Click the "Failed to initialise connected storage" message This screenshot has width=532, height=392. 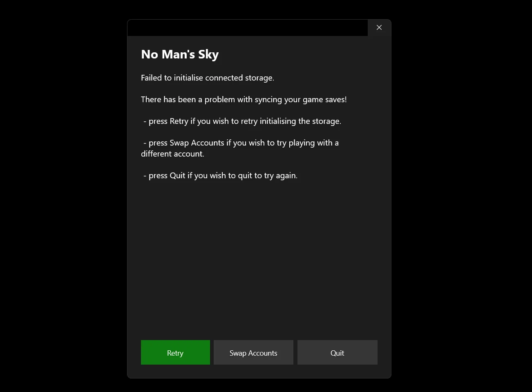(x=208, y=78)
